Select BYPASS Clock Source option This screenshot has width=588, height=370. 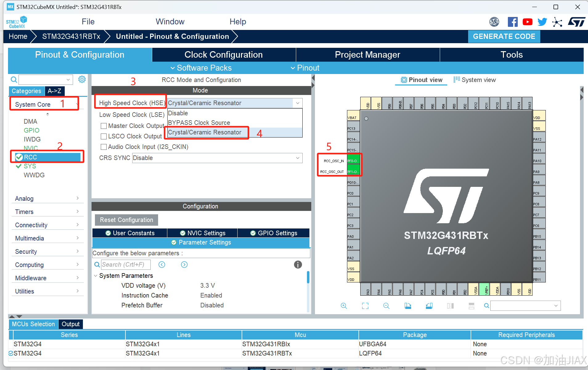tap(235, 123)
